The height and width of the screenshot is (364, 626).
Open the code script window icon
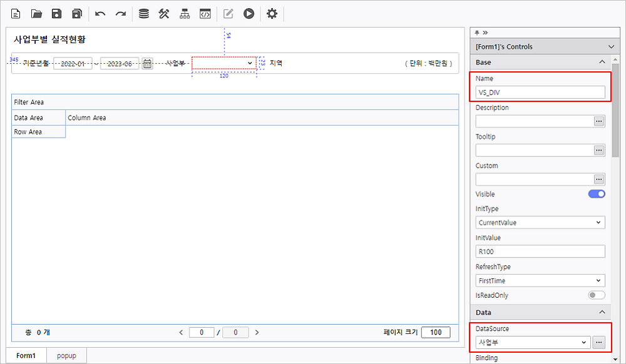205,13
